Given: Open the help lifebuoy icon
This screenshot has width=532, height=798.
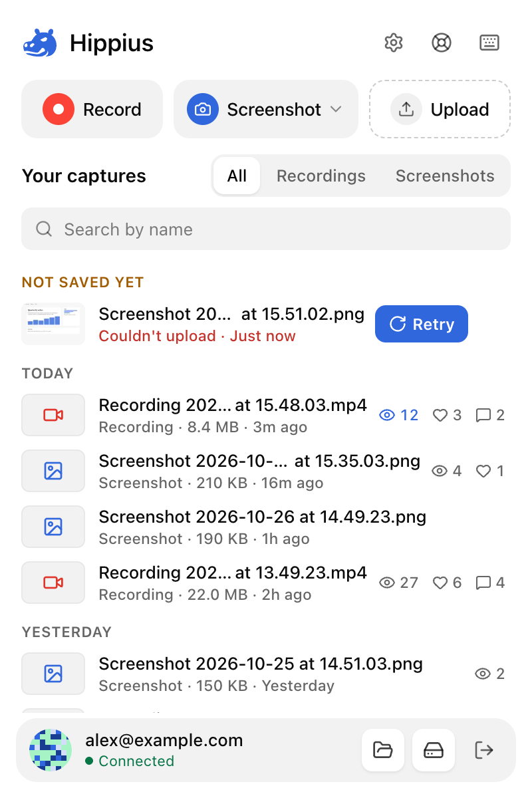Looking at the screenshot, I should [x=442, y=43].
